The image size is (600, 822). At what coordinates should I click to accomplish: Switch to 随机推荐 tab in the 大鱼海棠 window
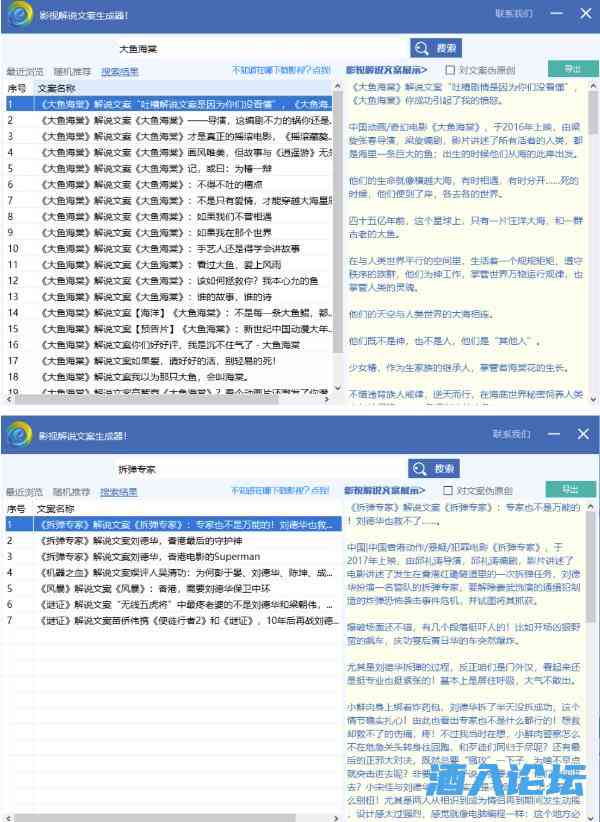[x=71, y=72]
